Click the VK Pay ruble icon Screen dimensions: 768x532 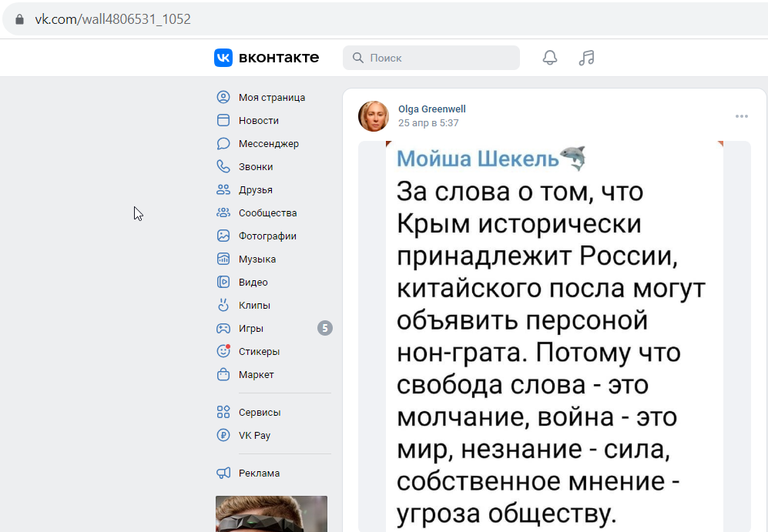(x=223, y=435)
